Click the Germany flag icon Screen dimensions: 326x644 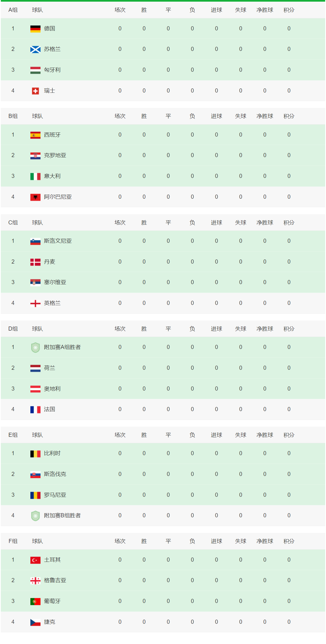(x=35, y=29)
